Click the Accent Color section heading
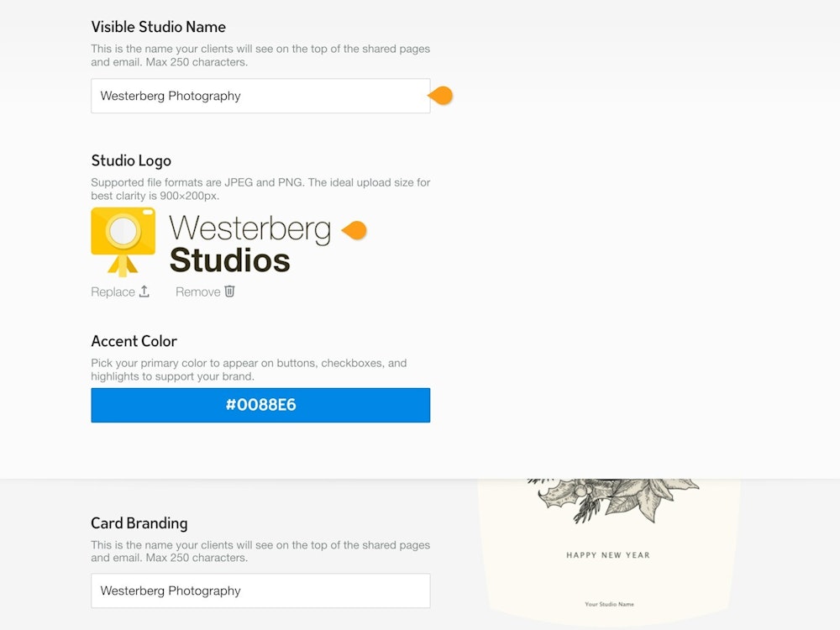The image size is (840, 630). click(134, 341)
